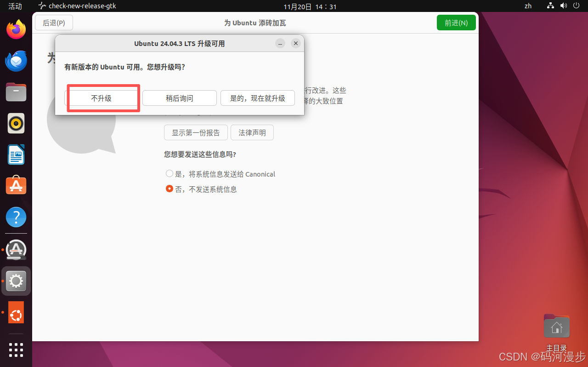Viewport: 588px width, 367px height.
Task: Open Rhythmbox music player in dock
Action: click(x=16, y=123)
